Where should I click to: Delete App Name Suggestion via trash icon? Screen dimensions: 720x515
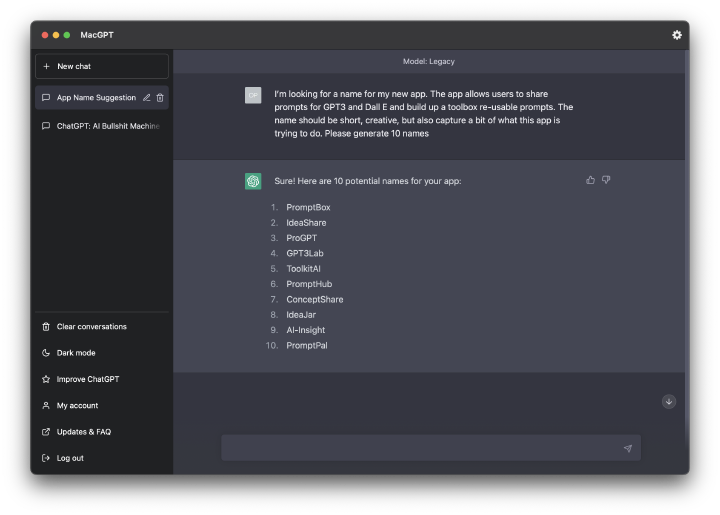(160, 98)
